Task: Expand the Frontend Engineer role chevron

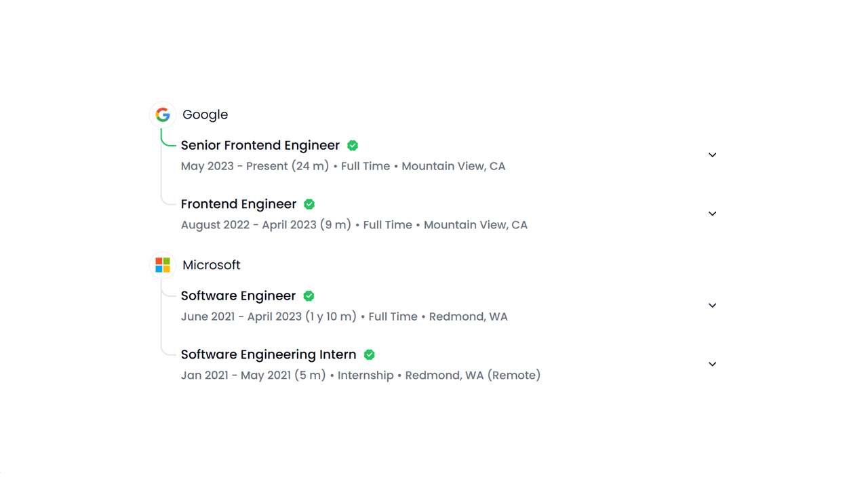Action: [712, 213]
